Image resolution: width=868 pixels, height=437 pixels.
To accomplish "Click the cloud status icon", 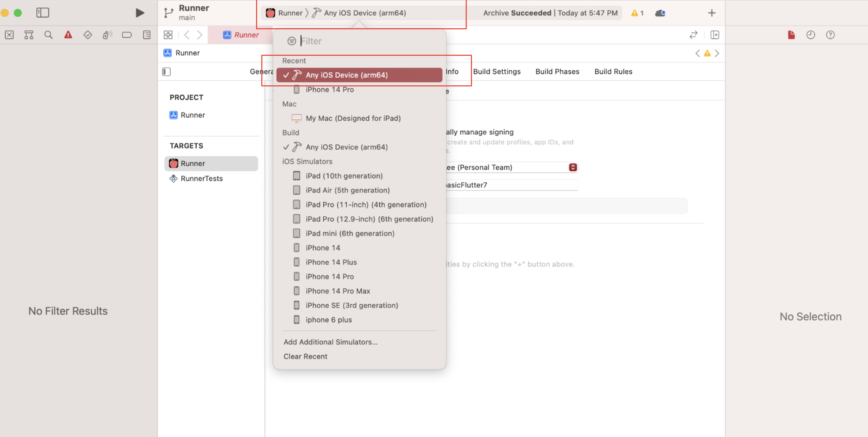I will [660, 13].
